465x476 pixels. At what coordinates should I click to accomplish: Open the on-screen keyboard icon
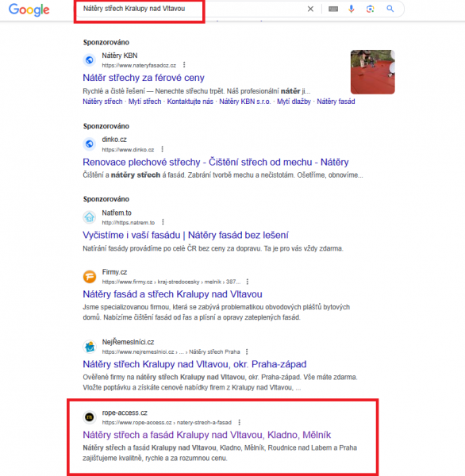click(333, 9)
